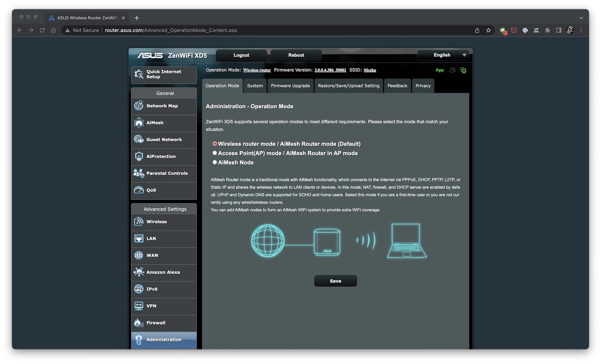Switch to the Privacy tab
Viewport: 601px width, 364px height.
[423, 86]
